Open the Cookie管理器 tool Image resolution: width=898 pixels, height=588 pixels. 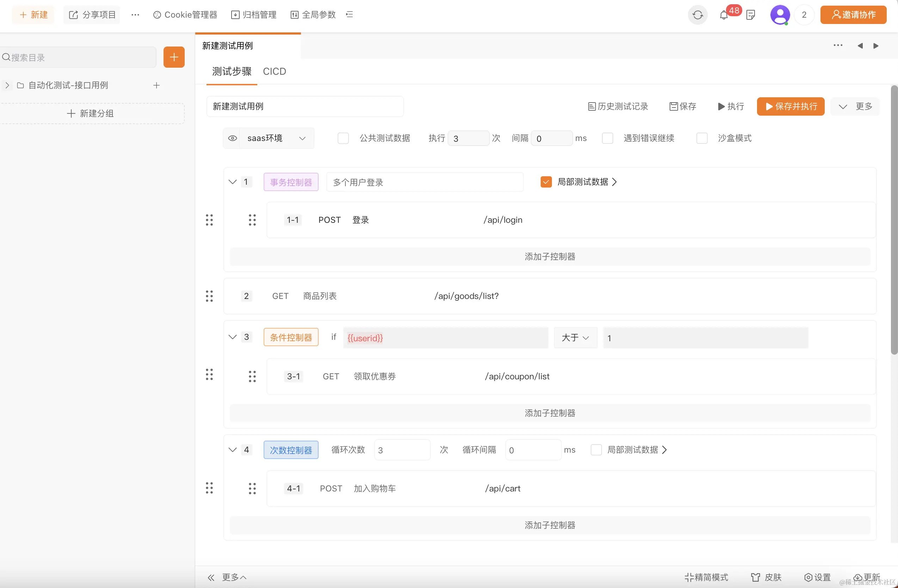[185, 15]
